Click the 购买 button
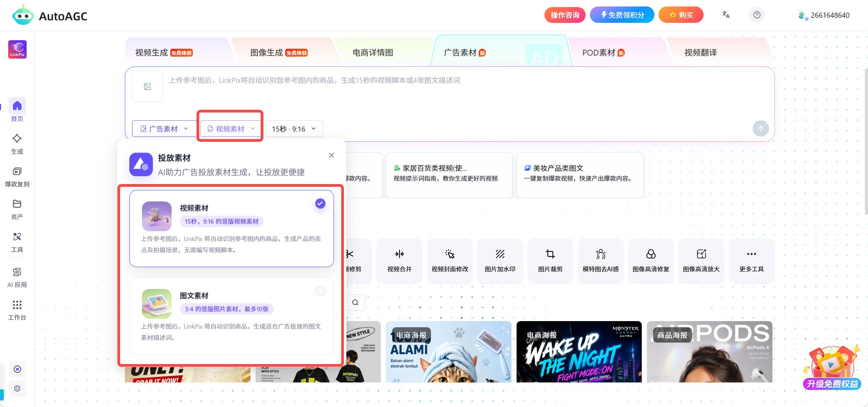 (x=681, y=15)
